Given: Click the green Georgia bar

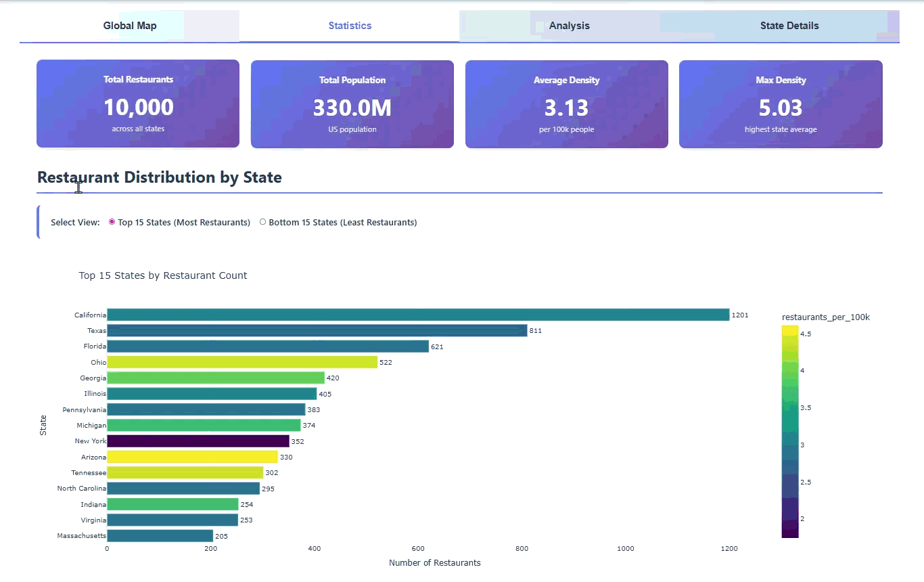Looking at the screenshot, I should click(x=216, y=378).
